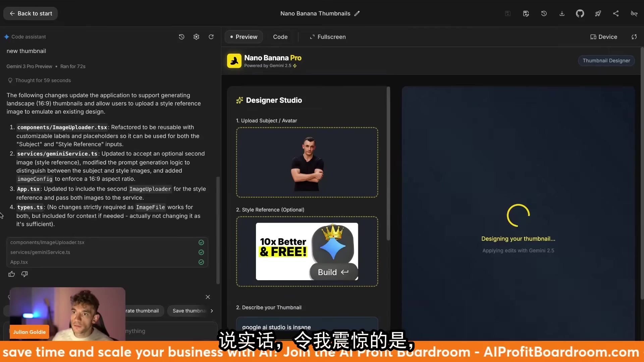Click the Save thumbnail suggestion chip
Screen dimensions: 644x362
click(x=189, y=311)
